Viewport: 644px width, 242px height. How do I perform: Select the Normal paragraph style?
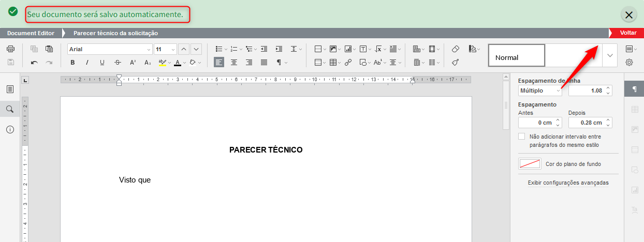tap(516, 56)
